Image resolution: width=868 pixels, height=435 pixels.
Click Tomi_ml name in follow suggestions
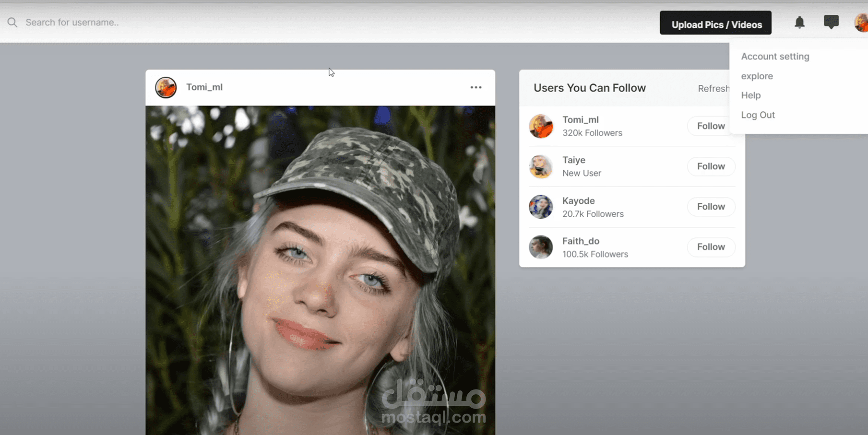tap(580, 119)
